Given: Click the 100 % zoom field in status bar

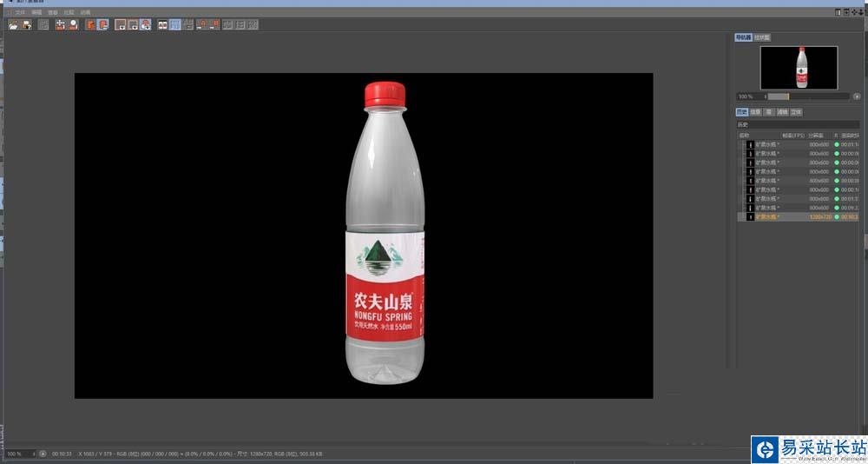Looking at the screenshot, I should (x=19, y=454).
